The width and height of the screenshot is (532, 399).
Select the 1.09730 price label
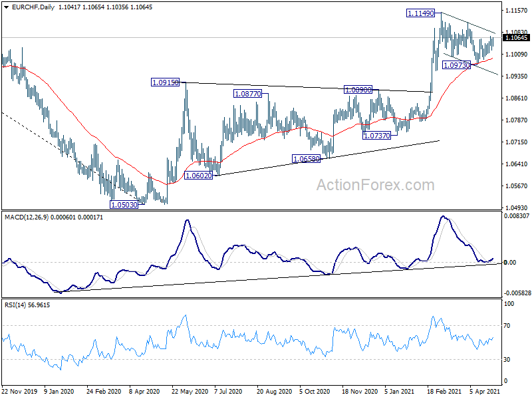pos(457,65)
